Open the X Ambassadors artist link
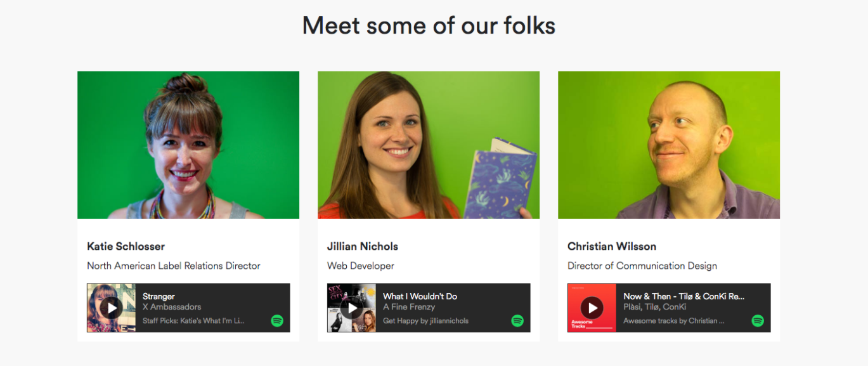The image size is (868, 366). pos(172,307)
